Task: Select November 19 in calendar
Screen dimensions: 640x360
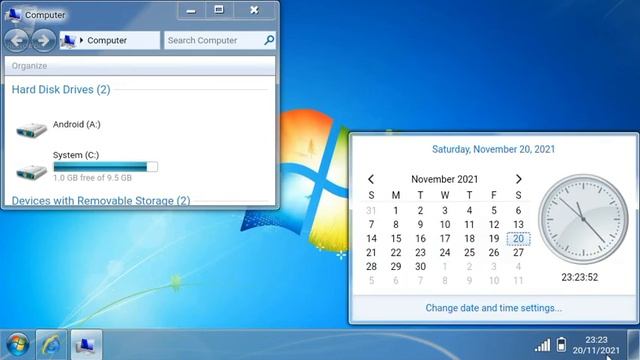Action: [x=494, y=239]
